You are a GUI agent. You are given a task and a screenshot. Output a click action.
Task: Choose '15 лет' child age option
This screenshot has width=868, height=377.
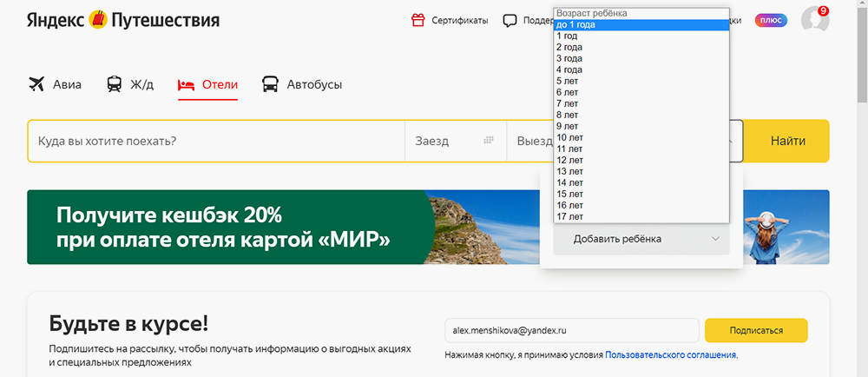coord(641,194)
